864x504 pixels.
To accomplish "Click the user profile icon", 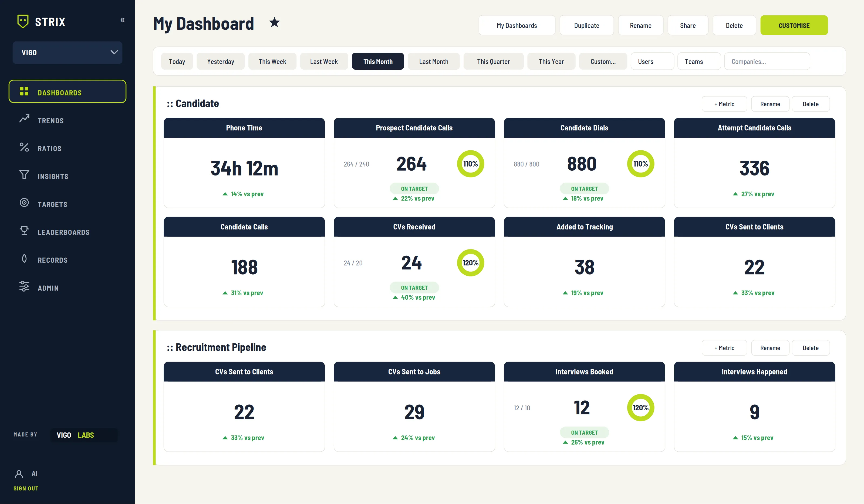I will click(19, 474).
